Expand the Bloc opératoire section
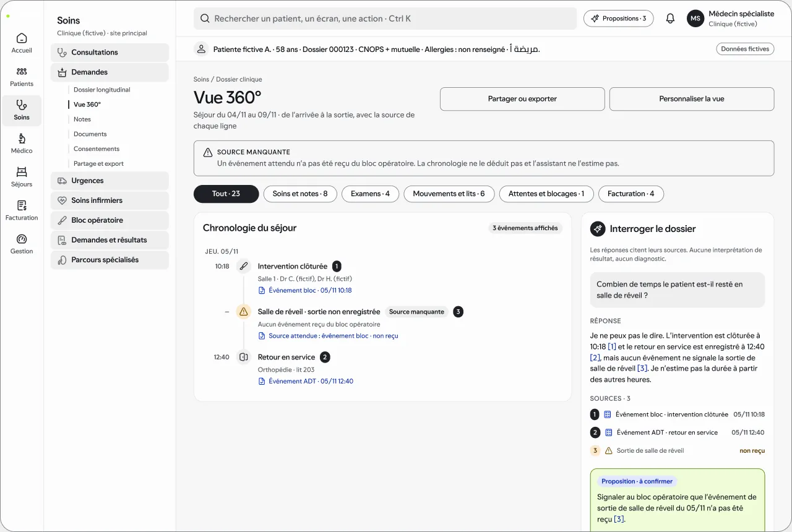The width and height of the screenshot is (792, 532). 110,220
